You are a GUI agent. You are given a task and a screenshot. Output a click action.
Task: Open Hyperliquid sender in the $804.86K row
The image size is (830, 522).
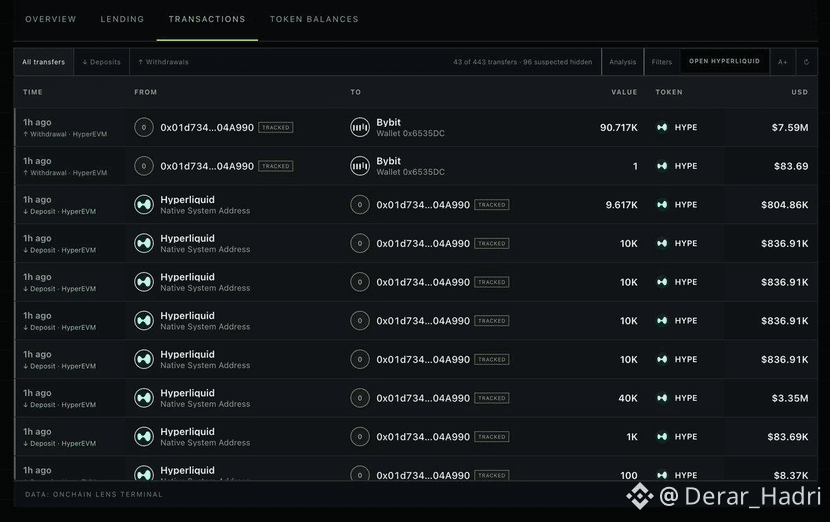click(x=205, y=205)
